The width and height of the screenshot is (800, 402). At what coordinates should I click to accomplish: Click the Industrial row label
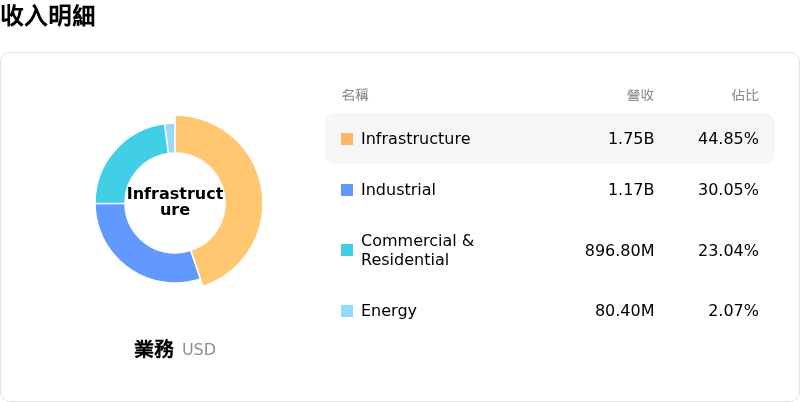398,190
